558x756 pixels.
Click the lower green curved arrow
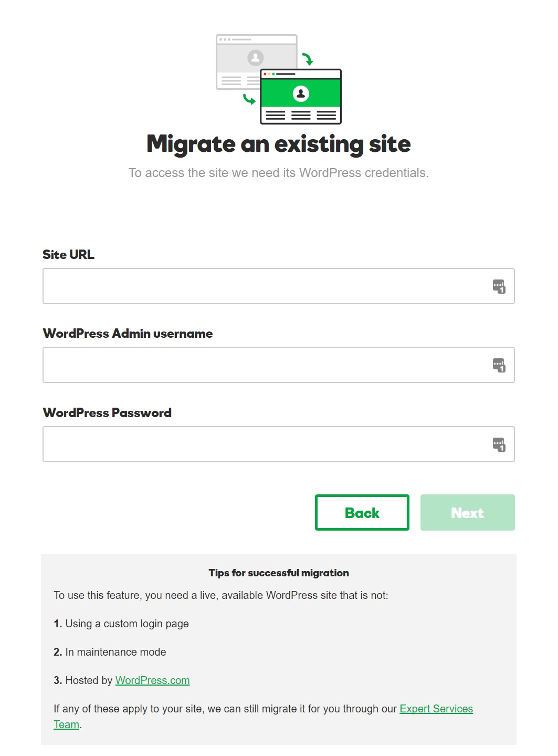249,99
